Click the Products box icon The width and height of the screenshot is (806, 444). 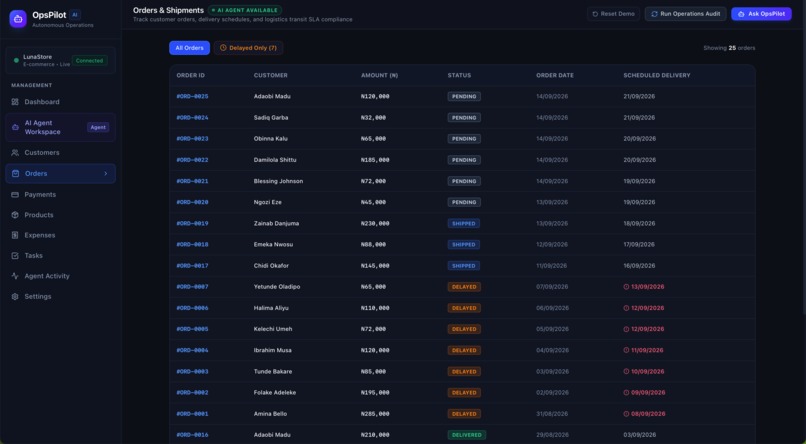15,215
